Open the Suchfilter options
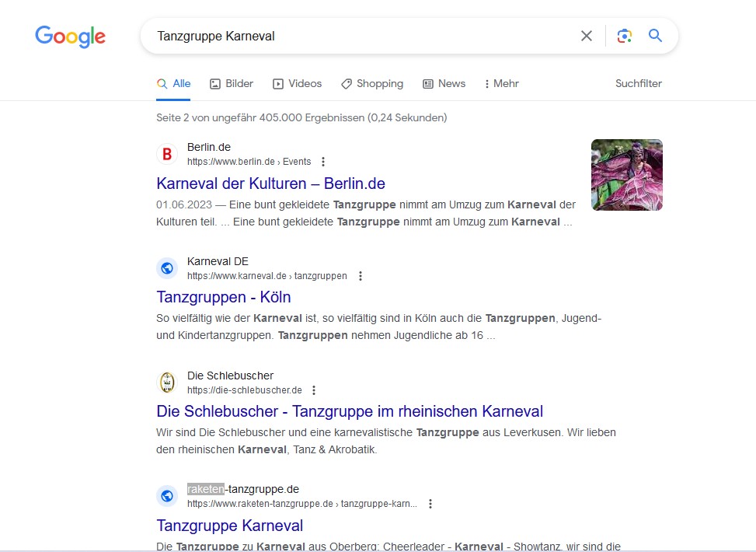 tap(638, 83)
